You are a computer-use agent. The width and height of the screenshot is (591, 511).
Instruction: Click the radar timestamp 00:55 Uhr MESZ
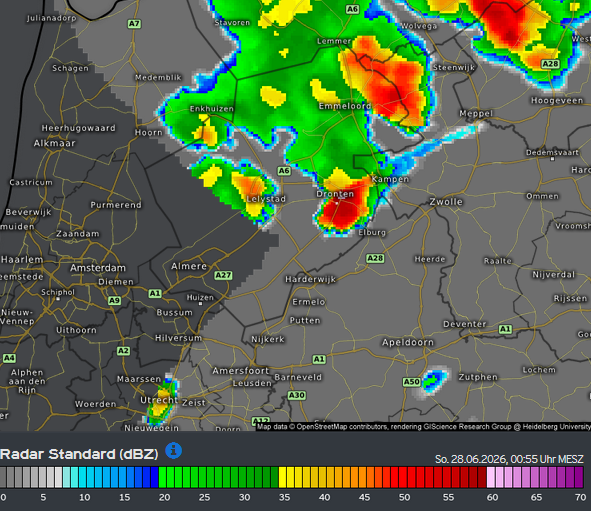click(547, 459)
